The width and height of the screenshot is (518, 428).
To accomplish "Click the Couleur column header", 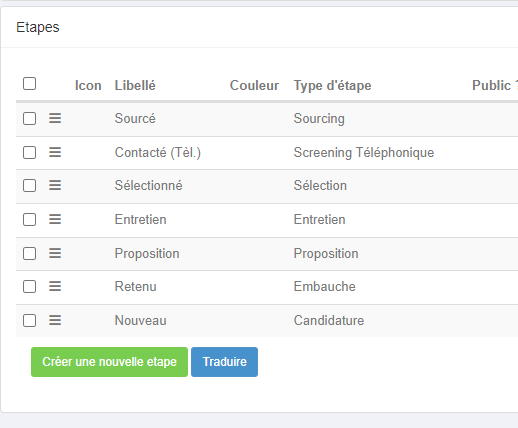I will pos(254,86).
